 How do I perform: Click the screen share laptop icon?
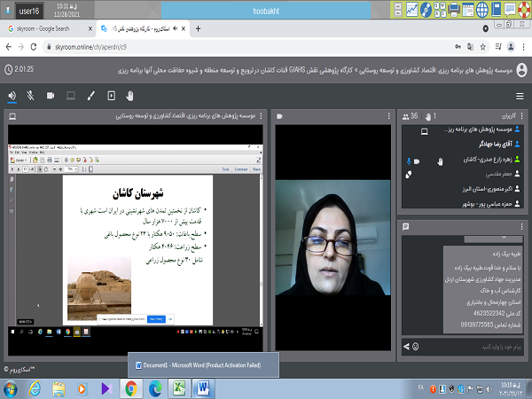click(x=70, y=95)
